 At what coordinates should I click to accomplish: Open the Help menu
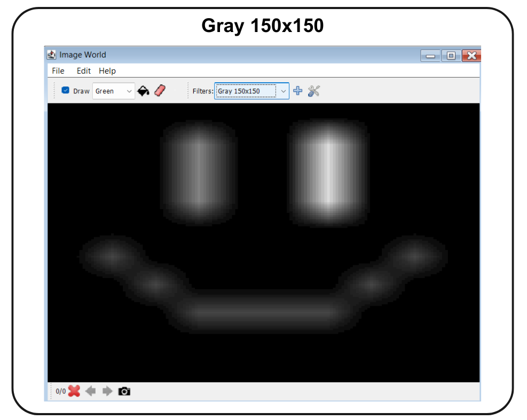[107, 70]
